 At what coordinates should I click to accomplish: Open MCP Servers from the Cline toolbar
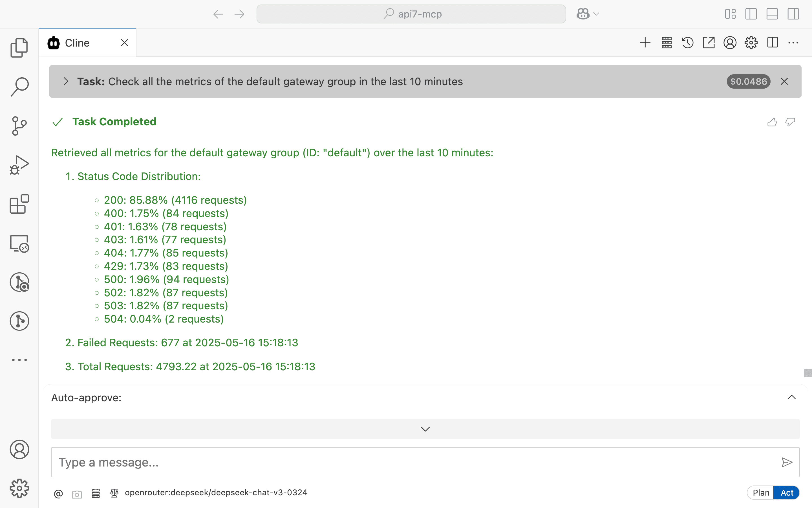667,43
